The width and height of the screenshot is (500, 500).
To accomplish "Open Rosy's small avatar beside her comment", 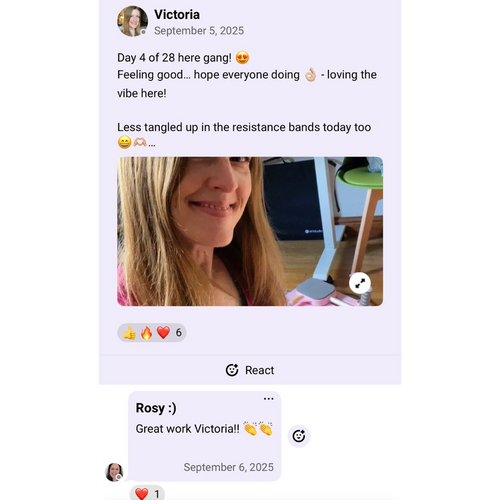I will coord(114,472).
